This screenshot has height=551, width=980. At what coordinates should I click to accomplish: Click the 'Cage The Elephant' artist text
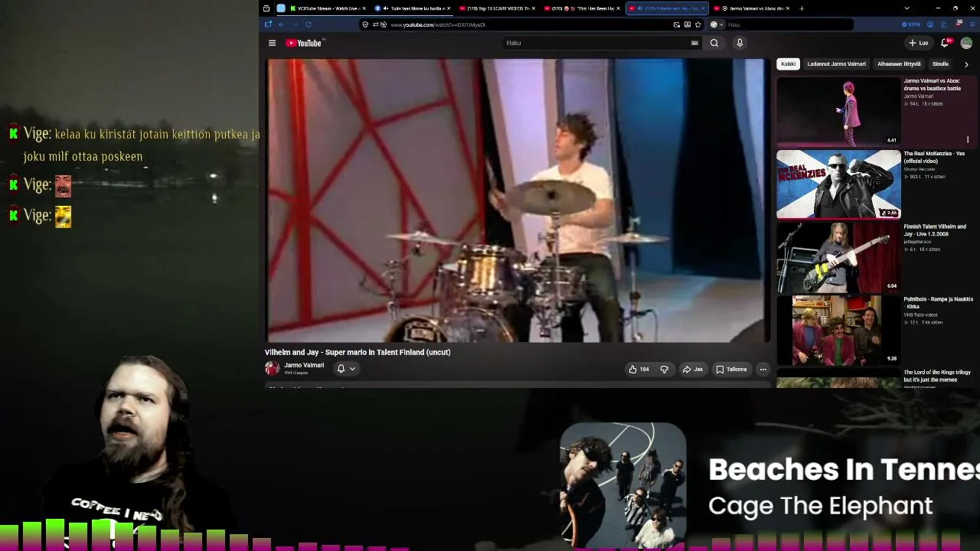tap(820, 506)
